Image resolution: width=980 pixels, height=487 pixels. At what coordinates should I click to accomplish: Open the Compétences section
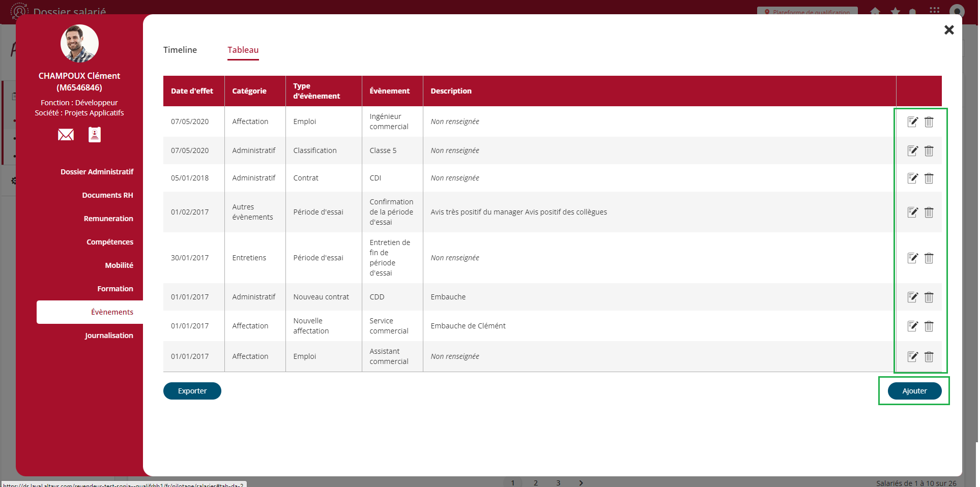109,242
